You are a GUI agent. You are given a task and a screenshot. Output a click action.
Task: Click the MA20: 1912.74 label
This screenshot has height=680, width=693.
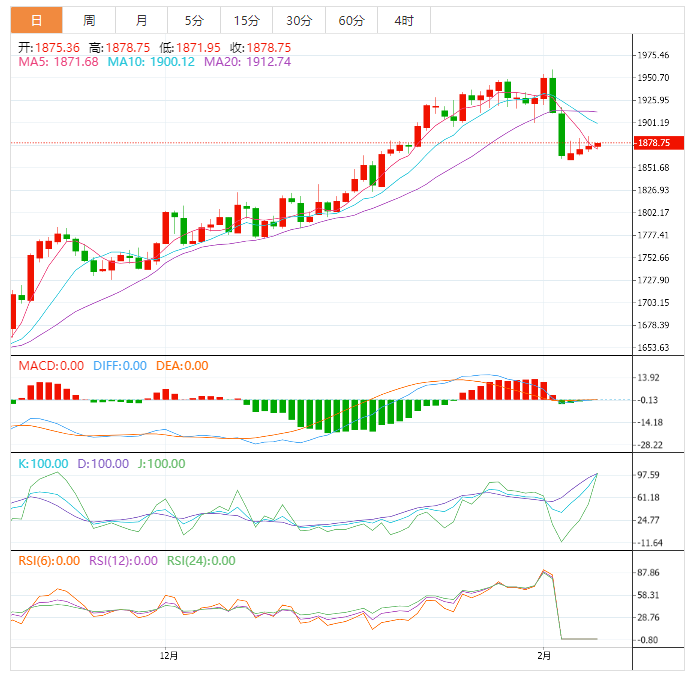click(x=248, y=61)
